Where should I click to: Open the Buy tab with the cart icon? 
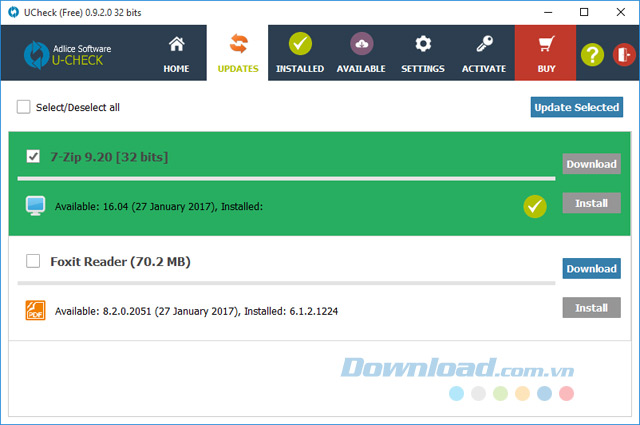click(x=546, y=53)
